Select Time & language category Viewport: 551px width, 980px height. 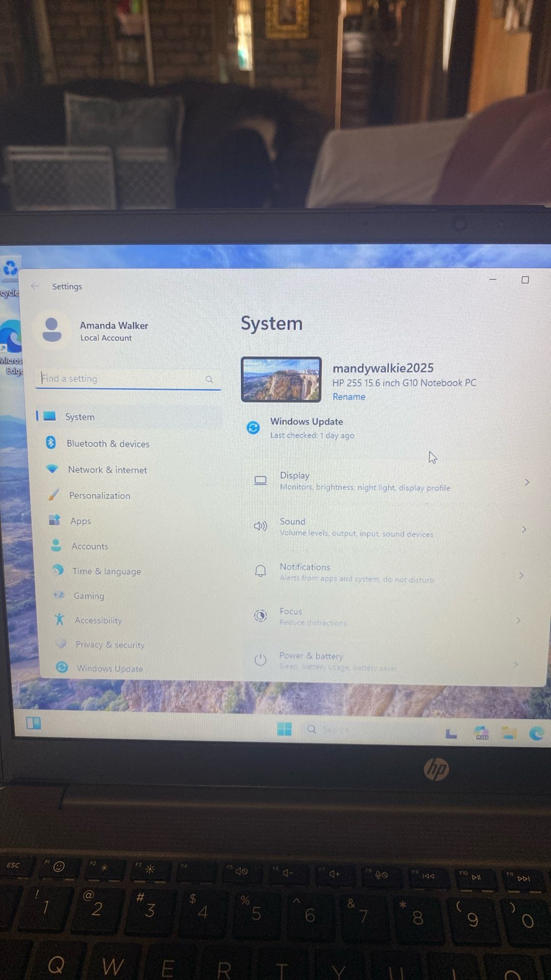[x=135, y=571]
